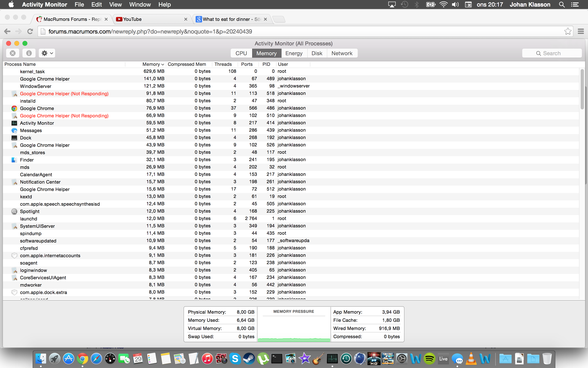Select the softwareupdated process row
The height and width of the screenshot is (368, 588).
[x=291, y=241]
